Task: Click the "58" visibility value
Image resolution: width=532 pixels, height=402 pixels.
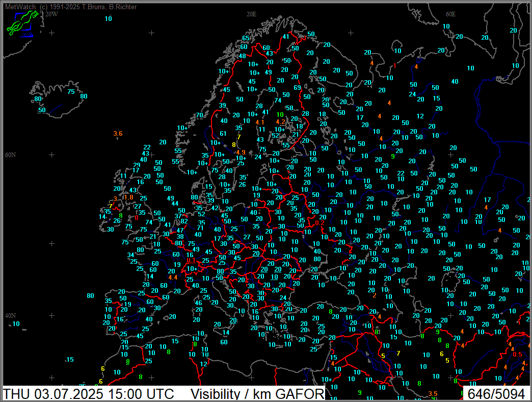Action: pyautogui.click(x=289, y=108)
